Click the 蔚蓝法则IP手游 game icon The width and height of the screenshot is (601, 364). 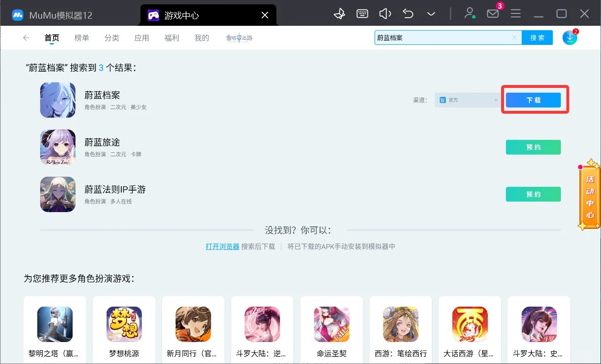point(58,194)
